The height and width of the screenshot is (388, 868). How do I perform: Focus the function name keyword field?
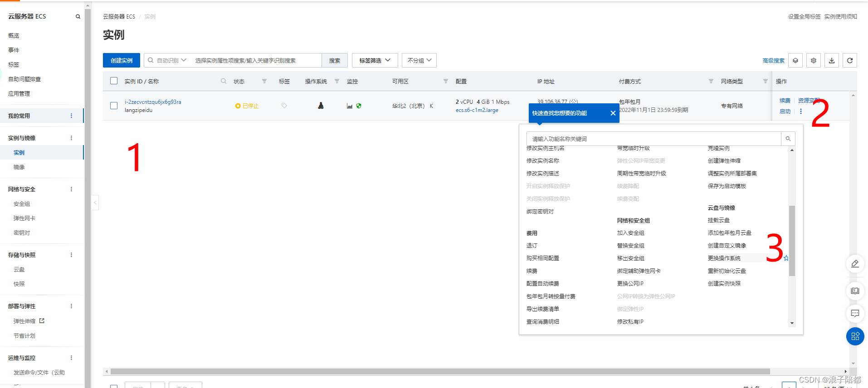(653, 139)
